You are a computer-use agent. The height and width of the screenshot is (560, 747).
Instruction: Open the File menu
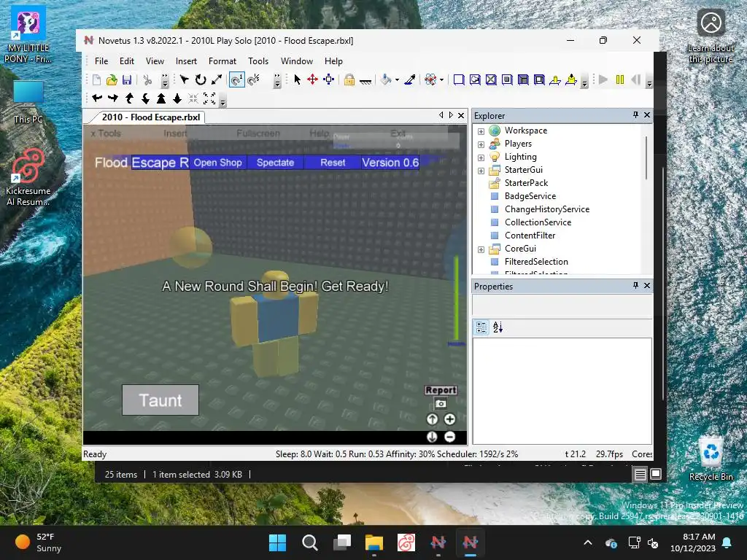pos(101,61)
